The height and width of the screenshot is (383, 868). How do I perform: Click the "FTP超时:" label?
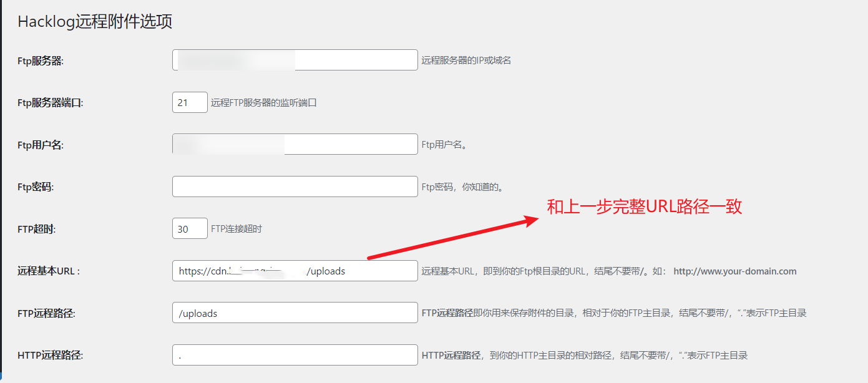click(36, 229)
